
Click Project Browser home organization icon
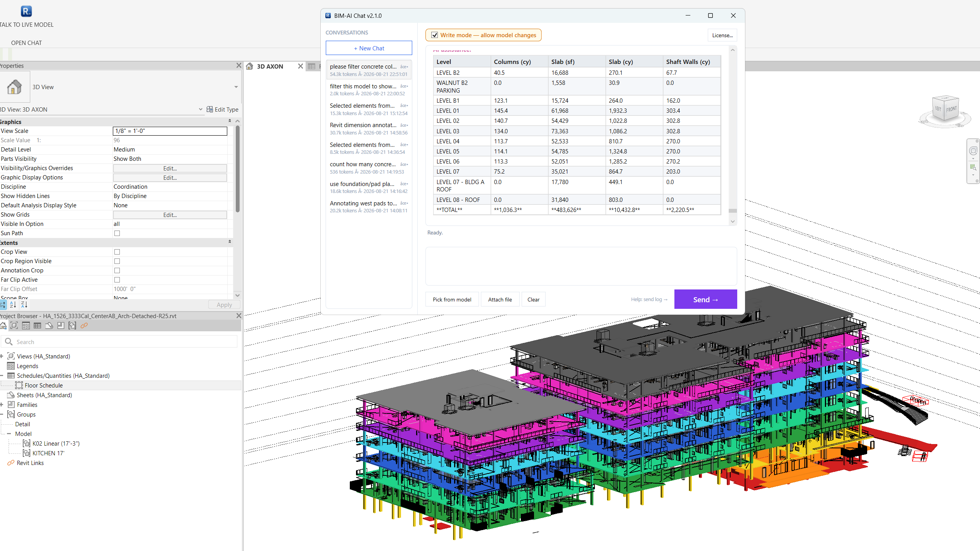click(3, 325)
